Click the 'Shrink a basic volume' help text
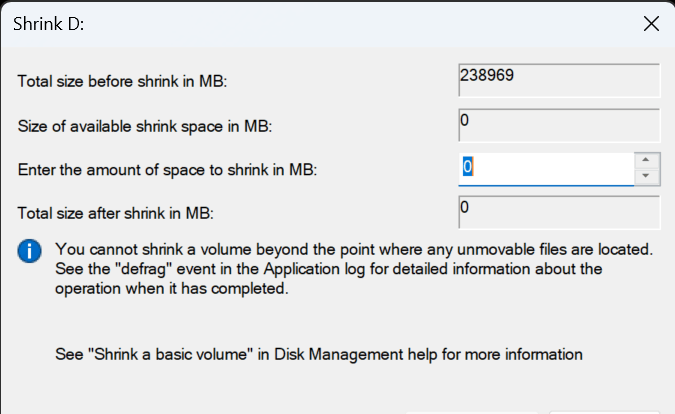The image size is (675, 414). [x=170, y=355]
